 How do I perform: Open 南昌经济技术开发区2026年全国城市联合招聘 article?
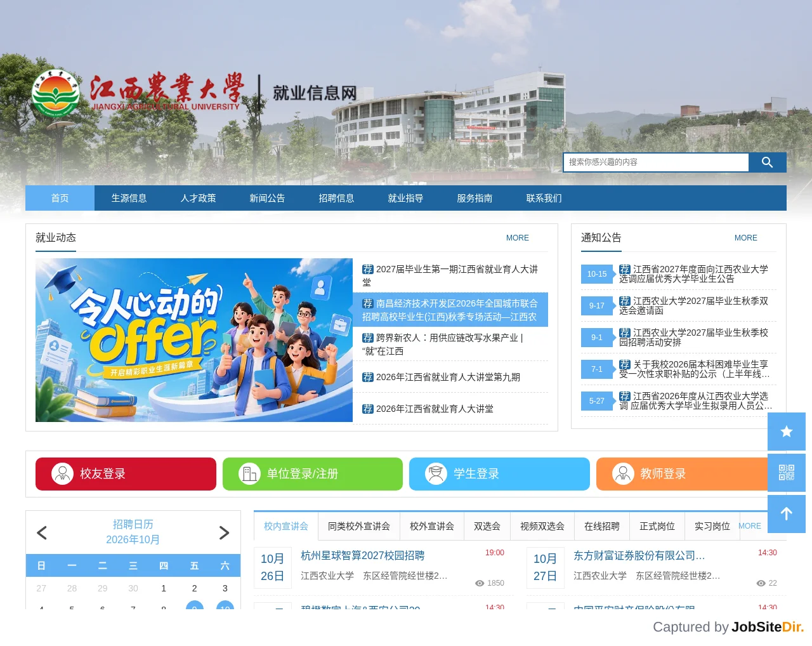(450, 310)
